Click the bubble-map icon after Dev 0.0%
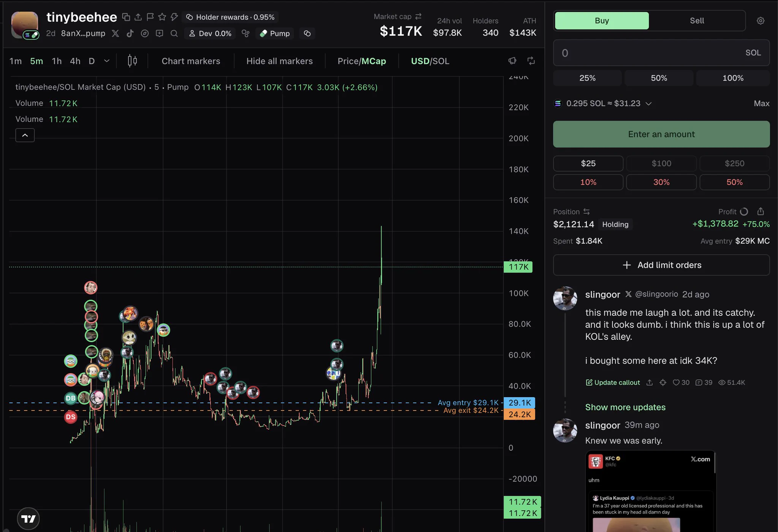 pos(246,33)
